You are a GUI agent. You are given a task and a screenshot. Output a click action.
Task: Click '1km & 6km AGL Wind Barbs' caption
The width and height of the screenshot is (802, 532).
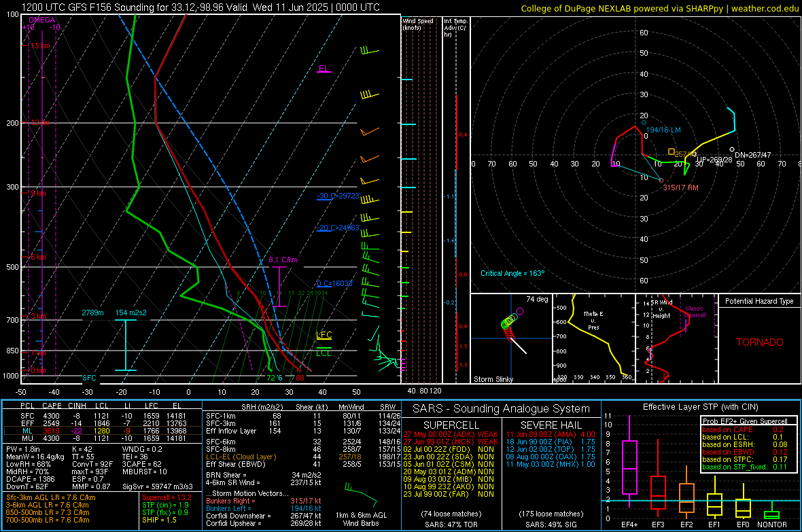361,519
